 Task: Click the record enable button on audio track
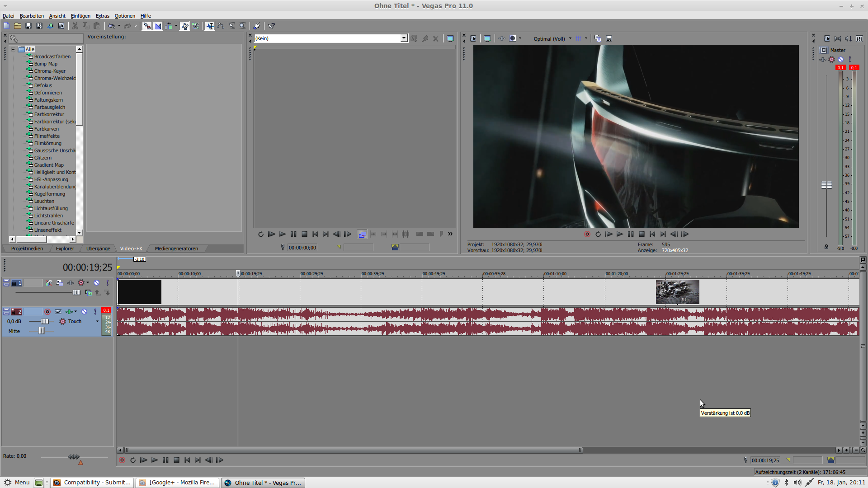(47, 312)
